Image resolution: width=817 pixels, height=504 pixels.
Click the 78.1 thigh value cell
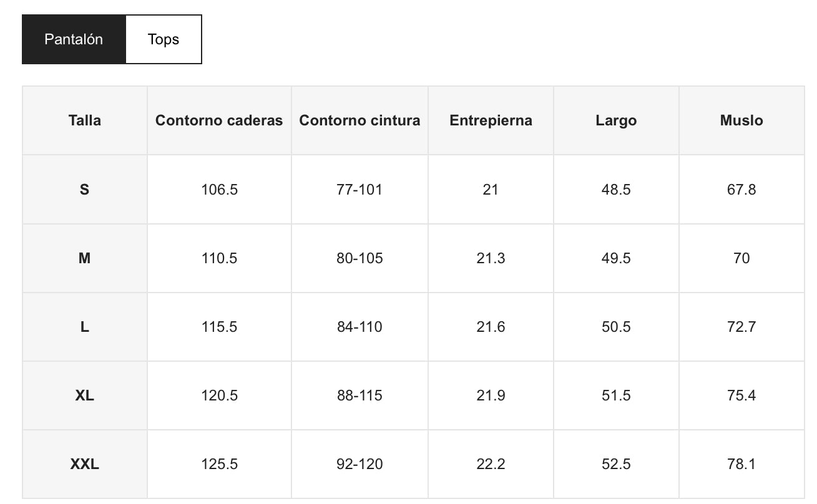741,464
